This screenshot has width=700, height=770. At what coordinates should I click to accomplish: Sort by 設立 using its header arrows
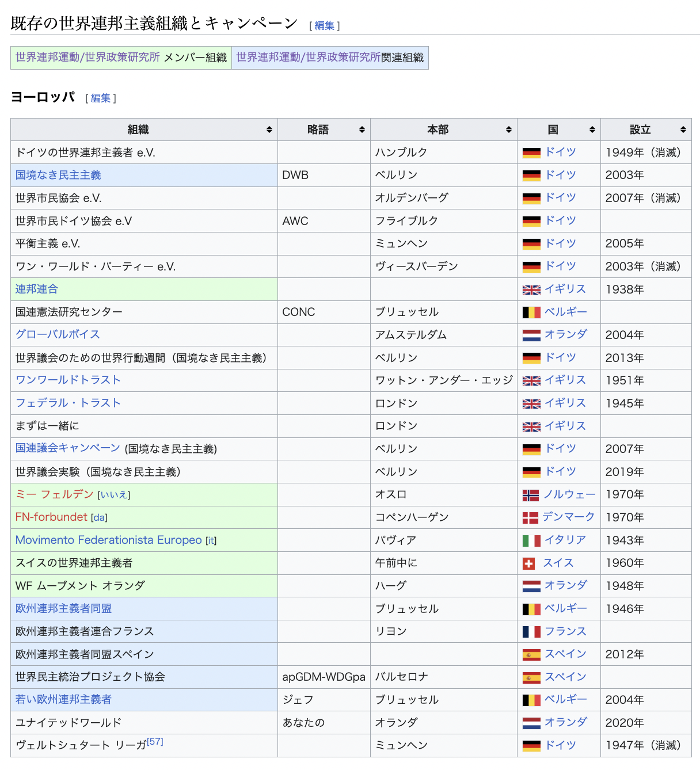coord(683,129)
